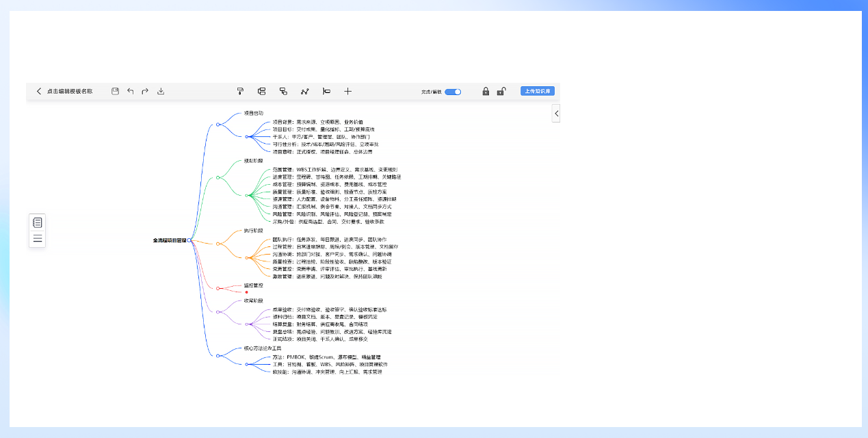The image size is (868, 438).
Task: Click the add child node icon
Action: [283, 91]
